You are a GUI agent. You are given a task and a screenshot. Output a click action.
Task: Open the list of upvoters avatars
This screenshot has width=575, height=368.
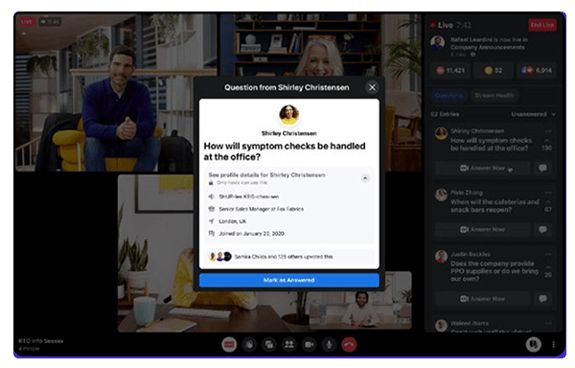(220, 257)
